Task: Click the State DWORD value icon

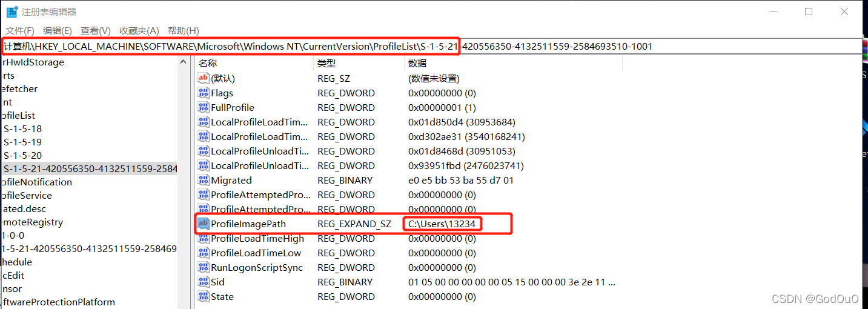Action: tap(204, 296)
